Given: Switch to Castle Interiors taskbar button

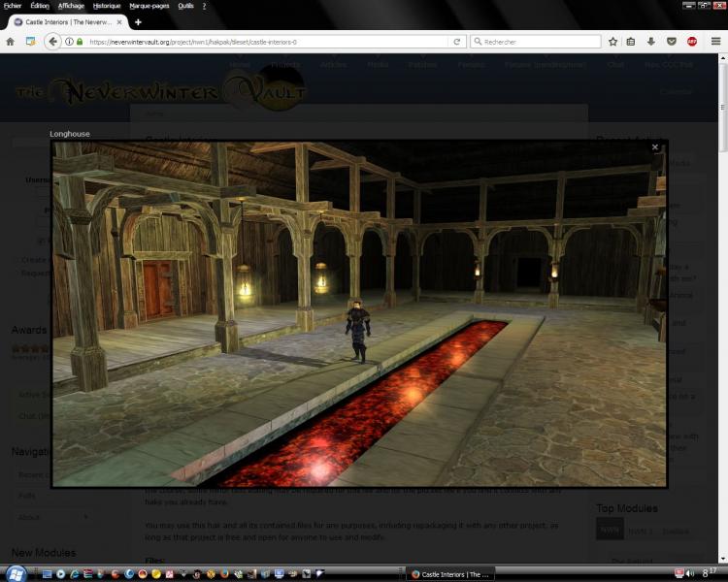Looking at the screenshot, I should [450, 574].
